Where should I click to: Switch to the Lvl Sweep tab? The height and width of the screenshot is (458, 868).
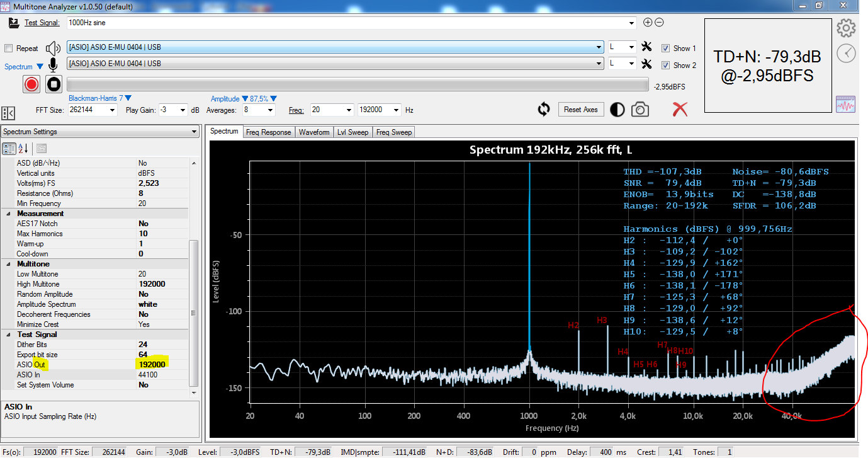[353, 132]
